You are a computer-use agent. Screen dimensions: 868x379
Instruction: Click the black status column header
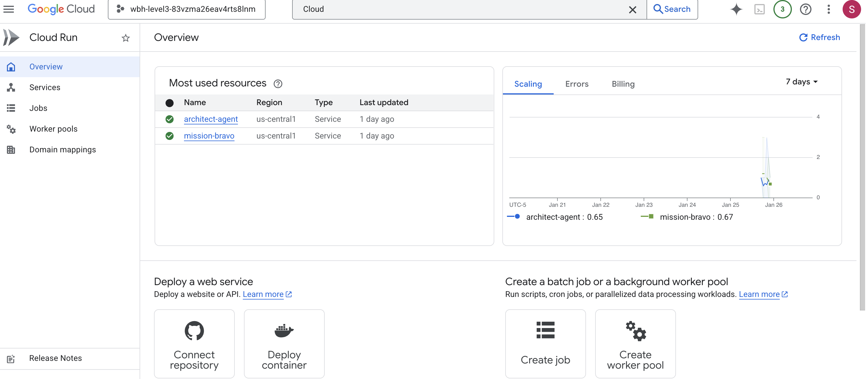pyautogui.click(x=170, y=103)
